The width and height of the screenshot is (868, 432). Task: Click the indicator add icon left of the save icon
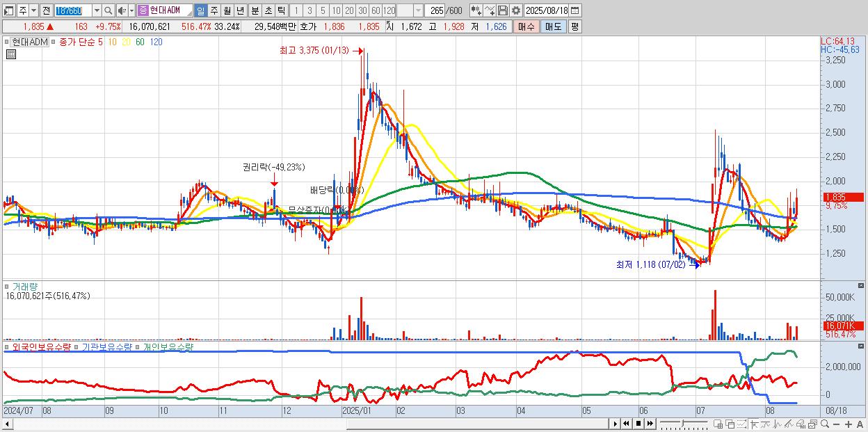(476, 10)
